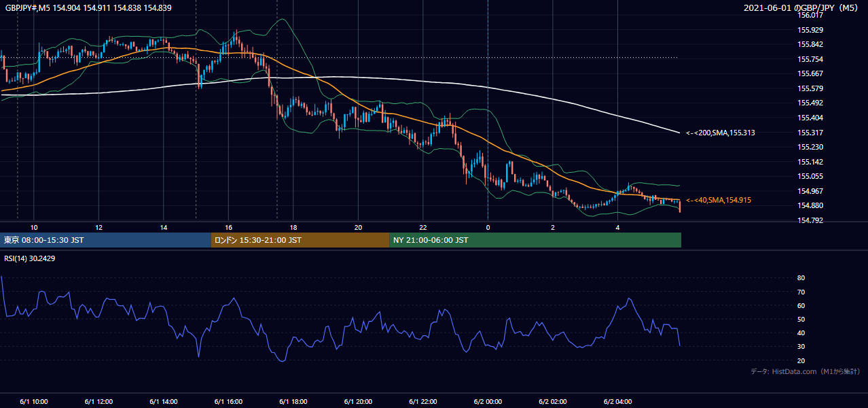868x408 pixels.
Task: Click RSI axis level 70
Action: coord(801,292)
